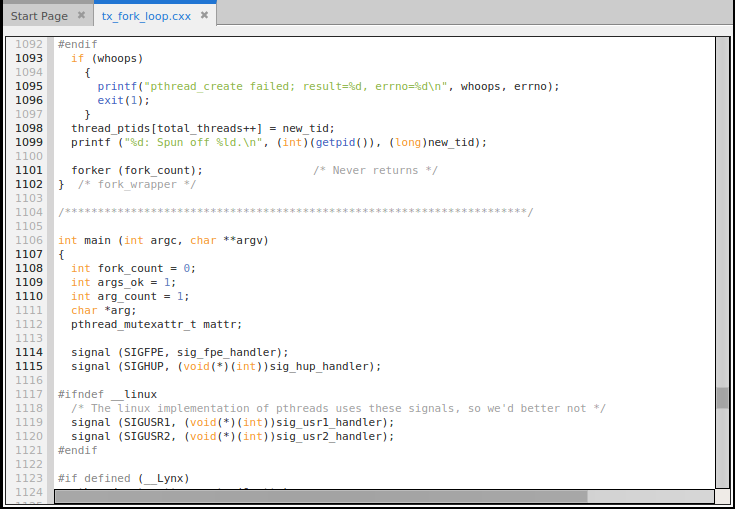Close the tx_fork_loop.cxx tab
The image size is (735, 509).
[204, 16]
